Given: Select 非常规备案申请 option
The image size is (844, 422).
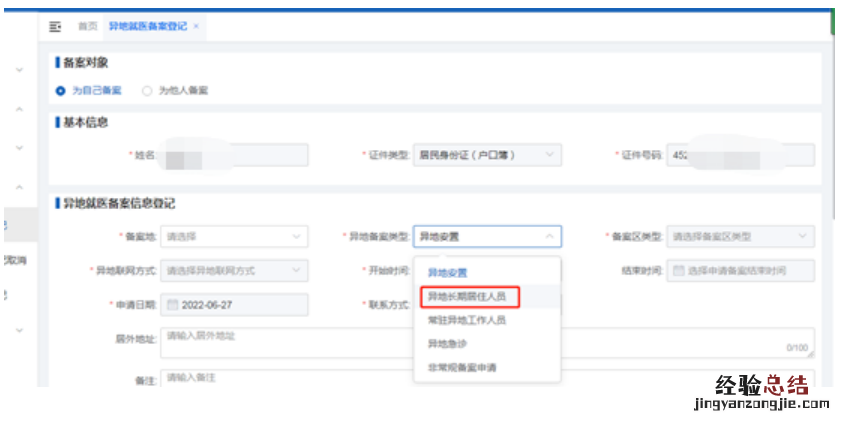Looking at the screenshot, I should pos(462,367).
